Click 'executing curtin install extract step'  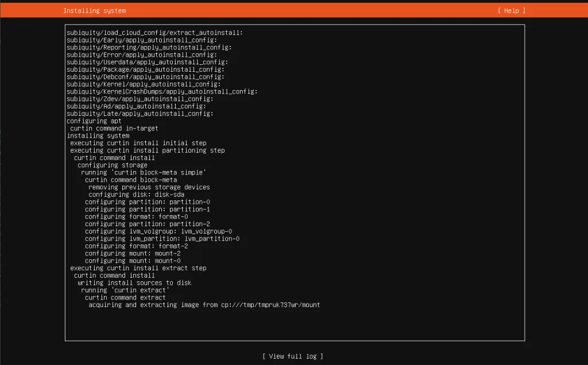138,268
